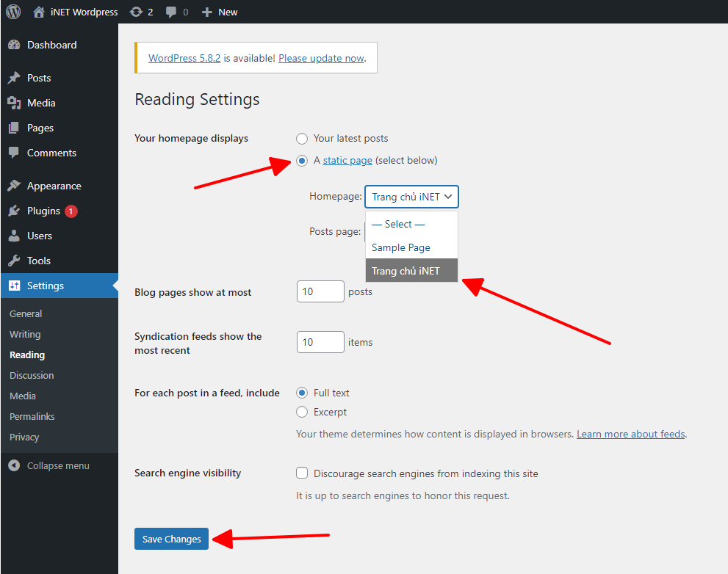
Task: Open the updates icon showing 2
Action: click(136, 12)
